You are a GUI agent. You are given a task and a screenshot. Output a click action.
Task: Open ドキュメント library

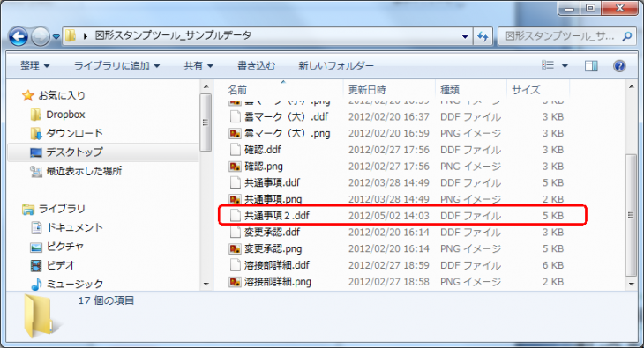tap(74, 227)
